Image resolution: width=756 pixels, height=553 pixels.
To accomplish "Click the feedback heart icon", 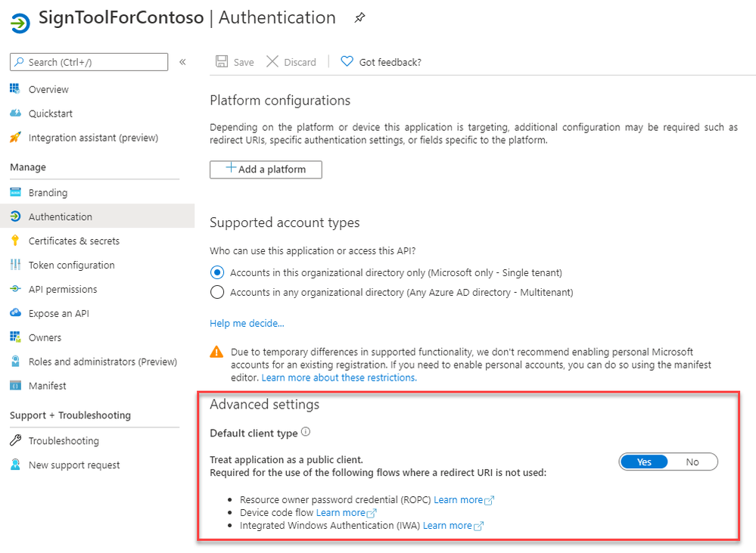I will tap(347, 61).
